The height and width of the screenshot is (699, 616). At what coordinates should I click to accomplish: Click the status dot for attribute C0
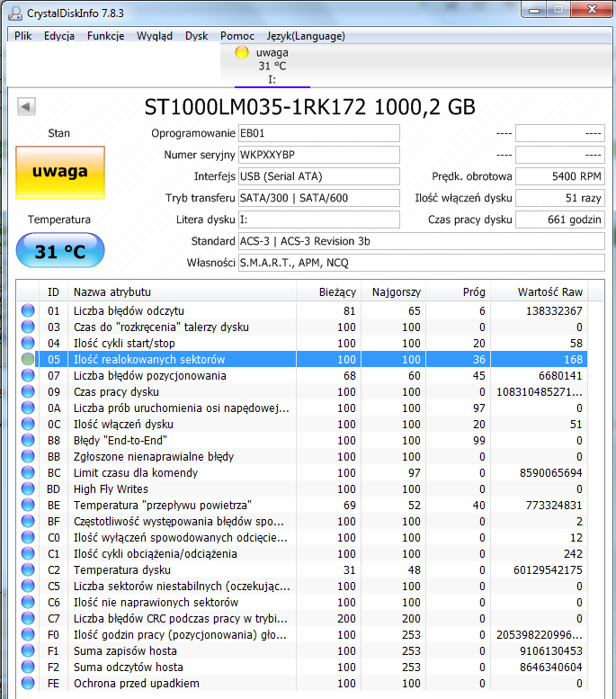coord(28,537)
